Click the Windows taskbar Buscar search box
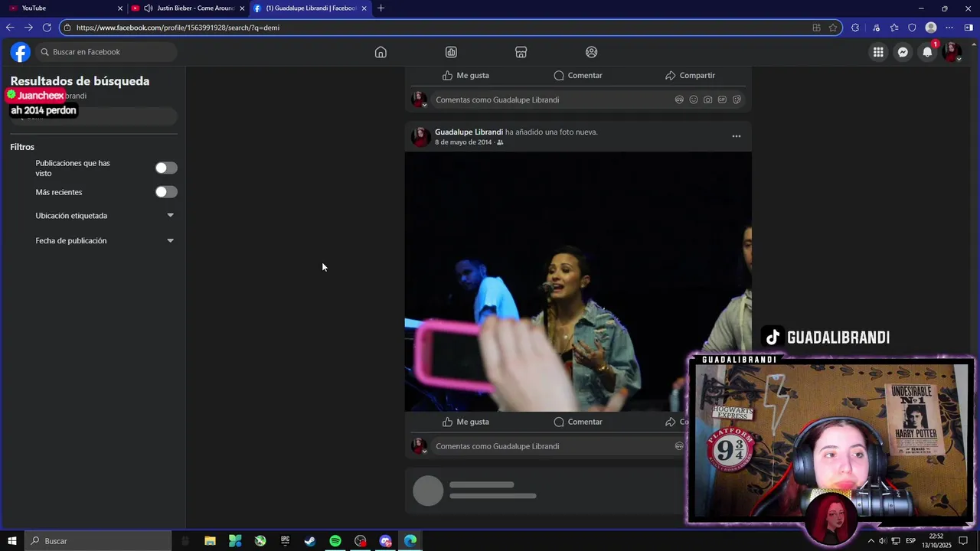This screenshot has width=980, height=551. click(98, 541)
